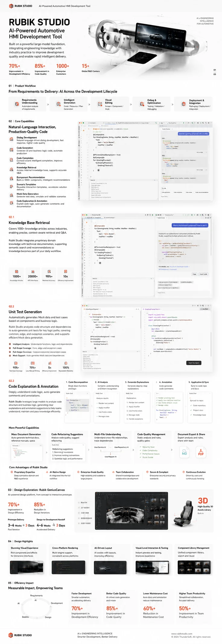Screen dimensions: 222x644
Task: Click the icon above 98%+ Retrieval Accuracy
Action: [x=49, y=271]
